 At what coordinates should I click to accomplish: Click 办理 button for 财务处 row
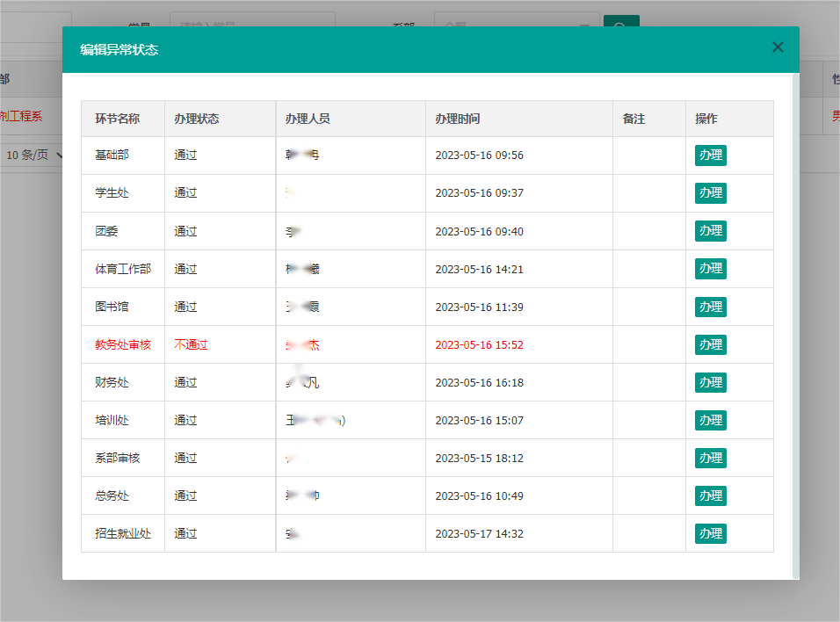(710, 382)
